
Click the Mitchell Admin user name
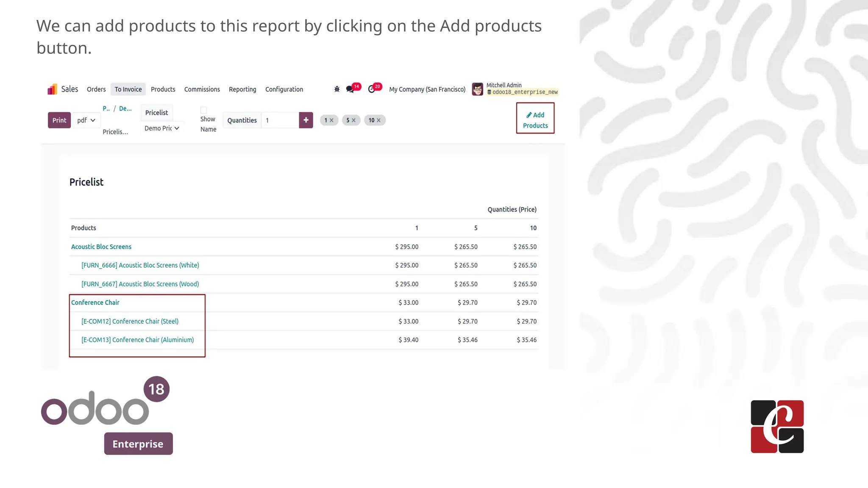click(x=504, y=85)
